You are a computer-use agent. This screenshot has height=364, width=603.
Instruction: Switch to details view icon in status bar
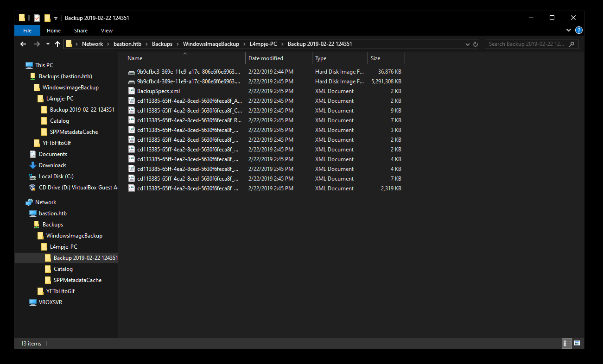(566, 343)
